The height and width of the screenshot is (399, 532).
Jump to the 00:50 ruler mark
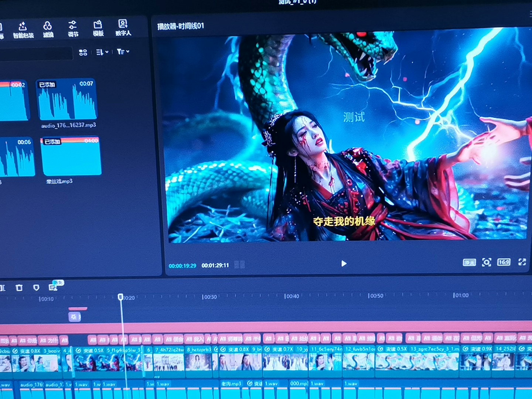pyautogui.click(x=376, y=296)
